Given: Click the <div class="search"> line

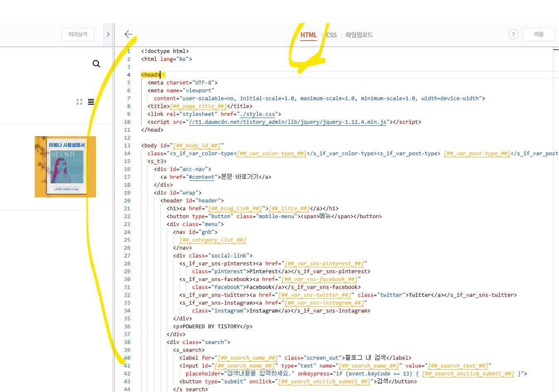Looking at the screenshot, I should tap(198, 342).
